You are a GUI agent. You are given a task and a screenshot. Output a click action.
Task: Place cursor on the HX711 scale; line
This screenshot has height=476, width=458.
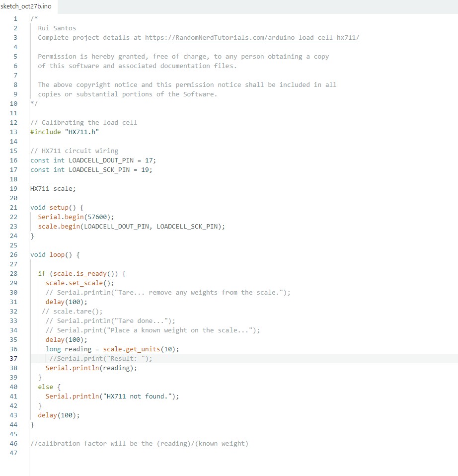[x=53, y=188]
